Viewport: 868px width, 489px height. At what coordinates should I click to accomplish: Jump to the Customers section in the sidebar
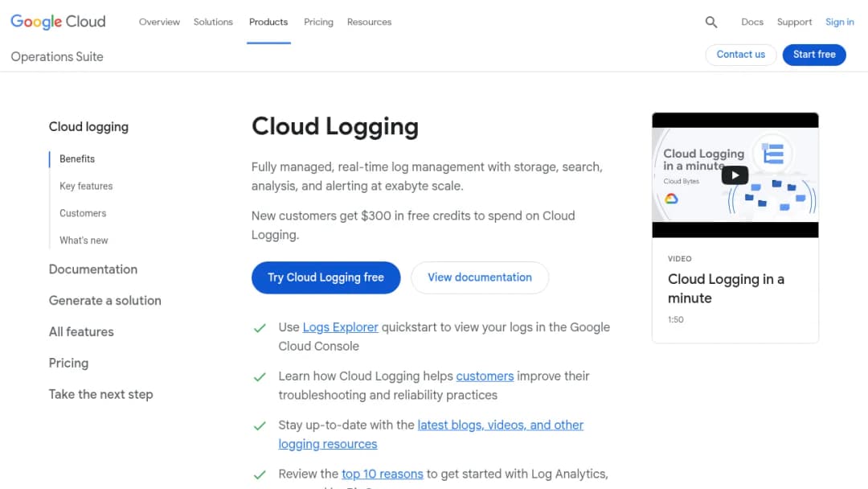83,213
